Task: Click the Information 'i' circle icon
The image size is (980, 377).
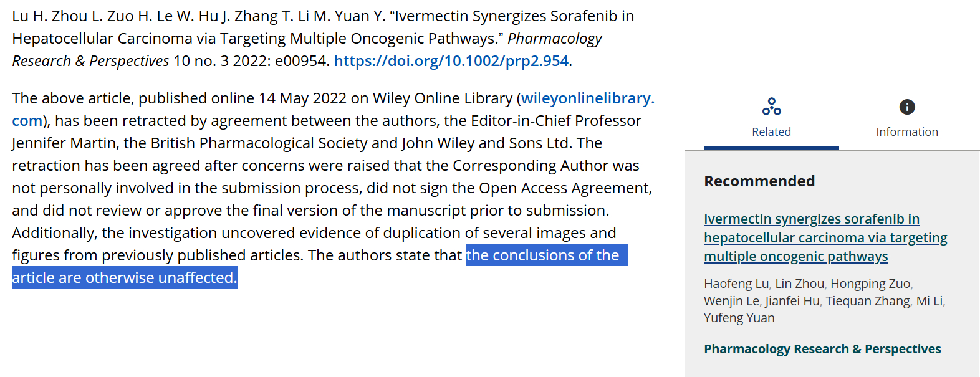Action: coord(907,107)
